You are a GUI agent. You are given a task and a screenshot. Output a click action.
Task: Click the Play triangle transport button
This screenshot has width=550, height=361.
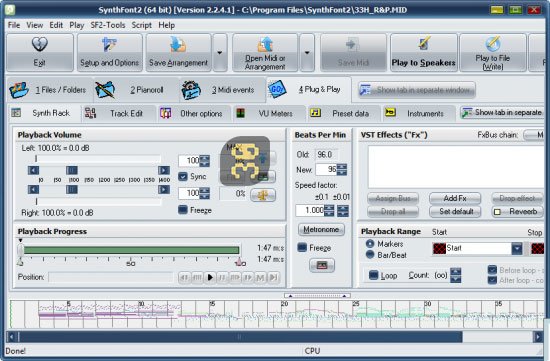tap(210, 278)
